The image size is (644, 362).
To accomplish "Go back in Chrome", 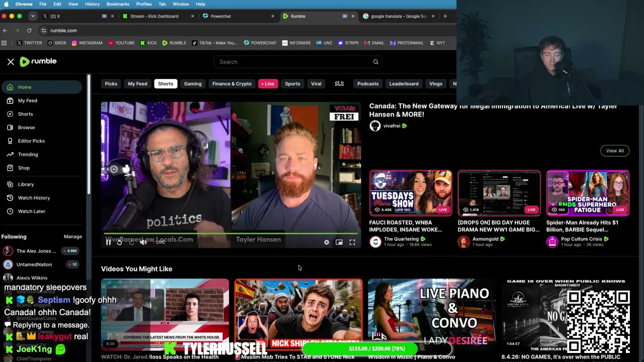I will 5,30.
